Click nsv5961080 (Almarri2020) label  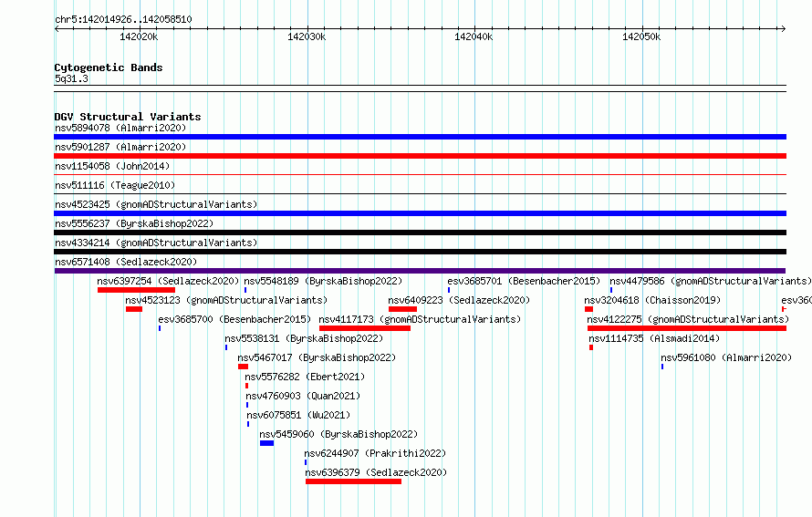726,357
